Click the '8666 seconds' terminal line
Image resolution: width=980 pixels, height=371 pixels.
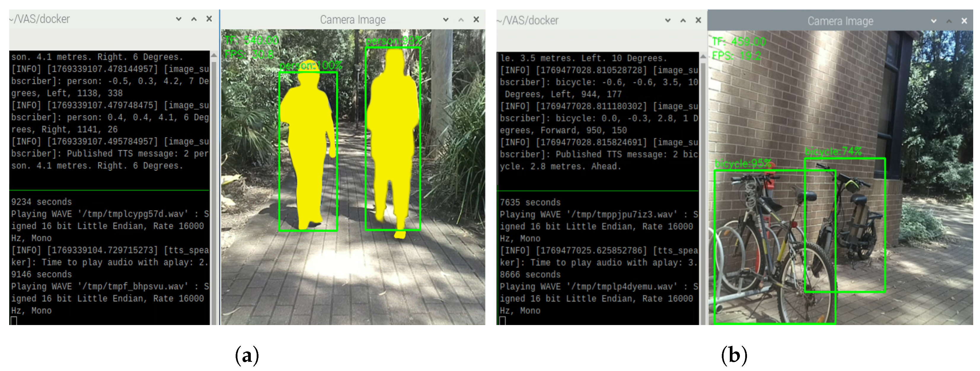click(530, 275)
